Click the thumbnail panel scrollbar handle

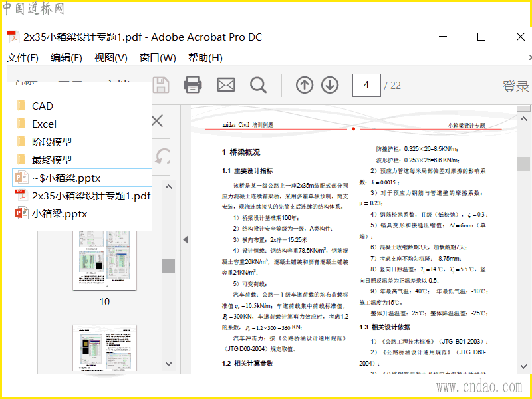coord(168,265)
